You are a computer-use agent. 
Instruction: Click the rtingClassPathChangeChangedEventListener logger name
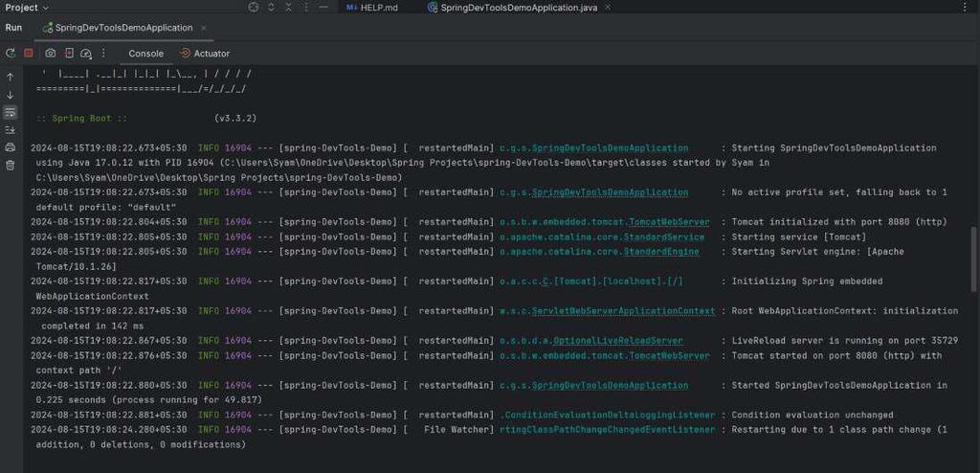[608, 431]
